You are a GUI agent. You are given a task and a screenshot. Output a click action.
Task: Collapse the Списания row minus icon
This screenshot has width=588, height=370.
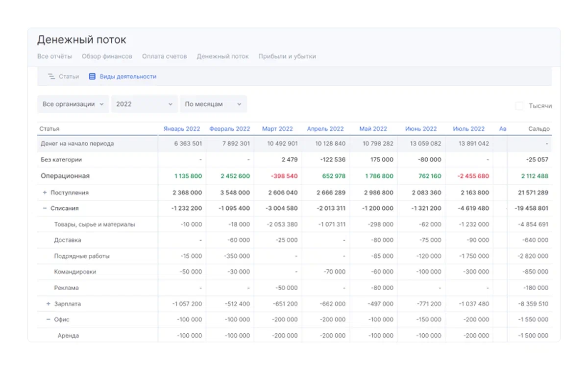(x=45, y=208)
